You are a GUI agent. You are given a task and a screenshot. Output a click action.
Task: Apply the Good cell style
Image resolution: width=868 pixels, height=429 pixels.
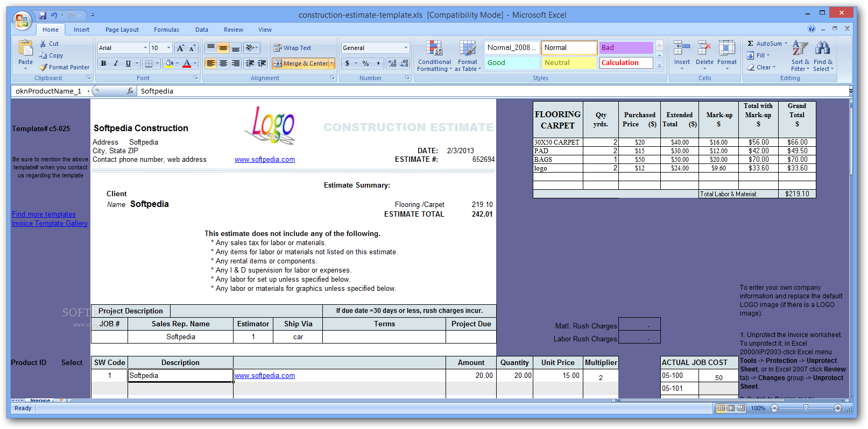tap(512, 63)
